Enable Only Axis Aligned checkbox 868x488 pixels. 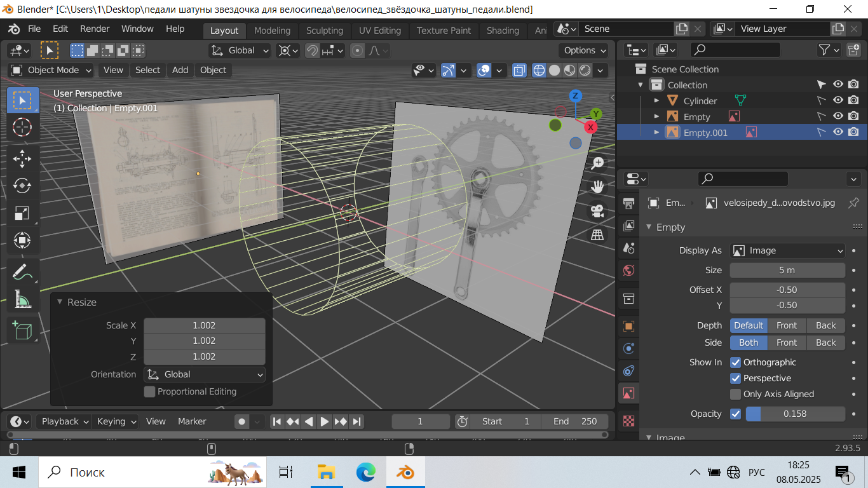coord(736,394)
